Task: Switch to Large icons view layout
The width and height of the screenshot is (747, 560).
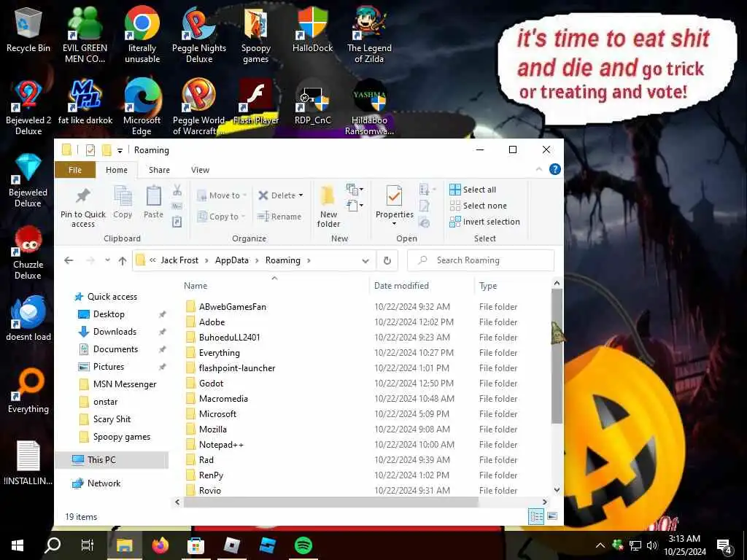Action: pyautogui.click(x=552, y=517)
